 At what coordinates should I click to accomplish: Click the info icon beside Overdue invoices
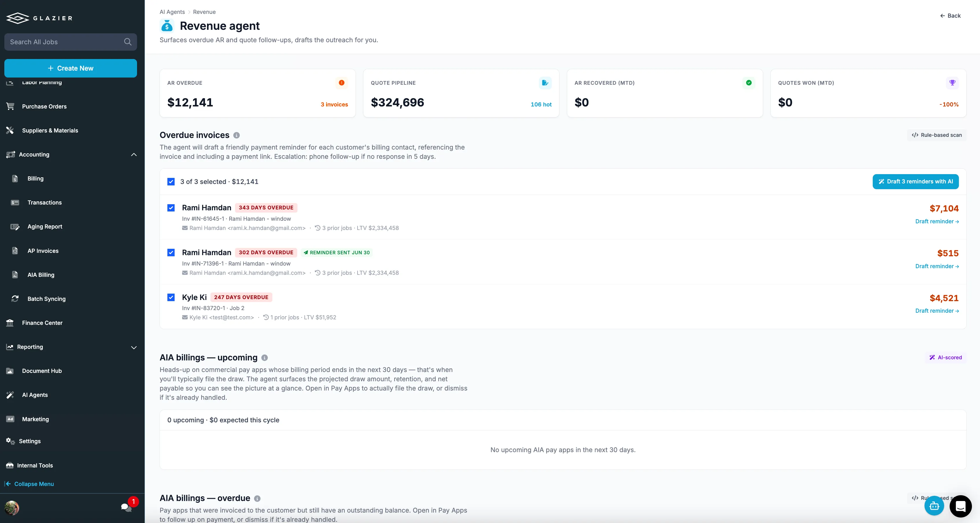point(236,135)
